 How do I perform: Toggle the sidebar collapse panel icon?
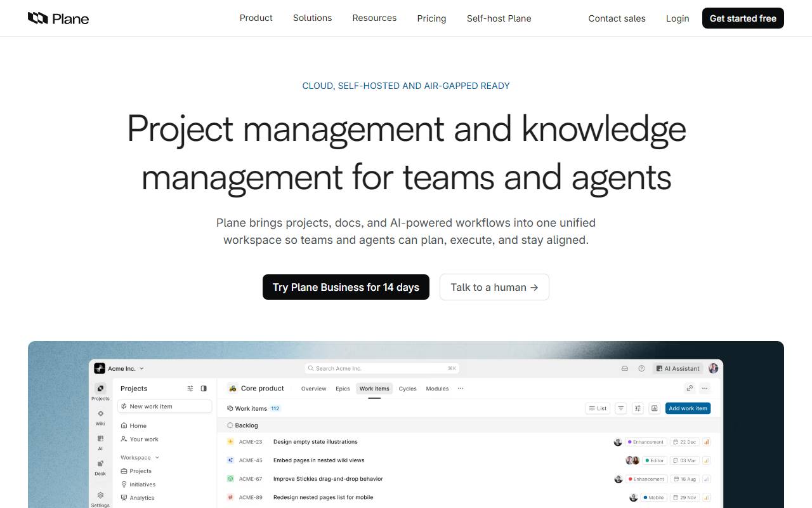(204, 389)
